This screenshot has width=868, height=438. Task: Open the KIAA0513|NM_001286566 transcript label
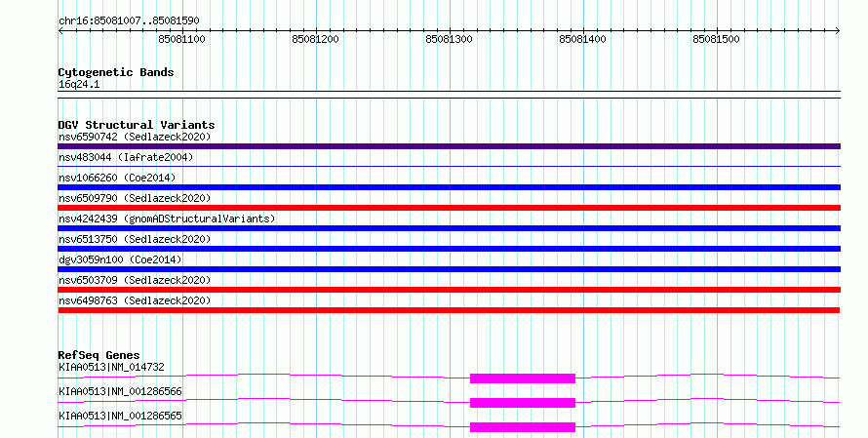(x=120, y=391)
